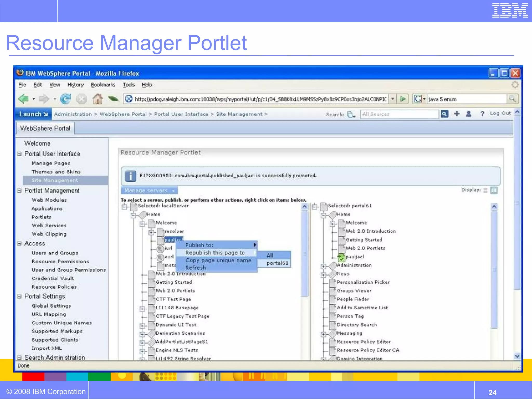Viewport: 532px width, 399px height.
Task: Select People Finder in portal61 tree
Action: [x=353, y=299]
